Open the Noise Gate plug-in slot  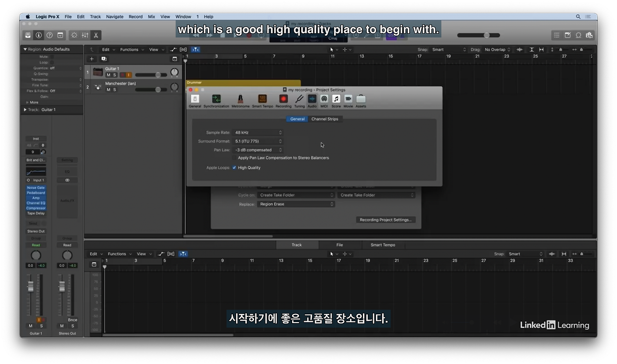(36, 188)
